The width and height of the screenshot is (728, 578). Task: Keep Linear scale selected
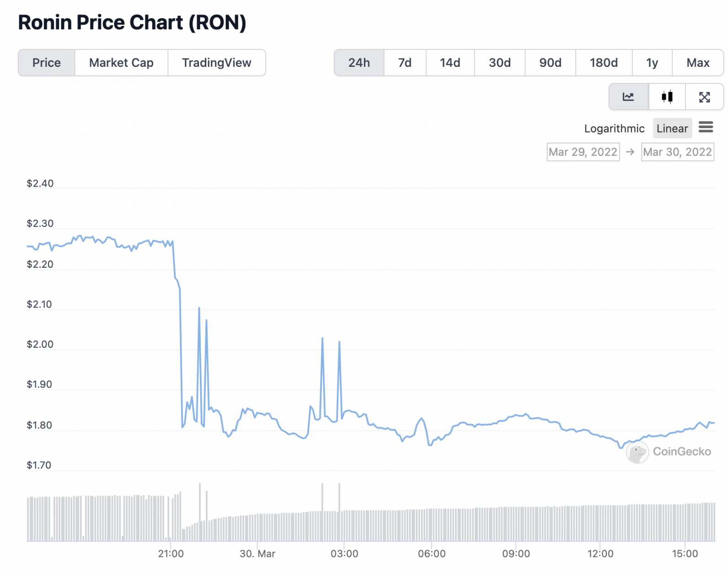pos(672,128)
